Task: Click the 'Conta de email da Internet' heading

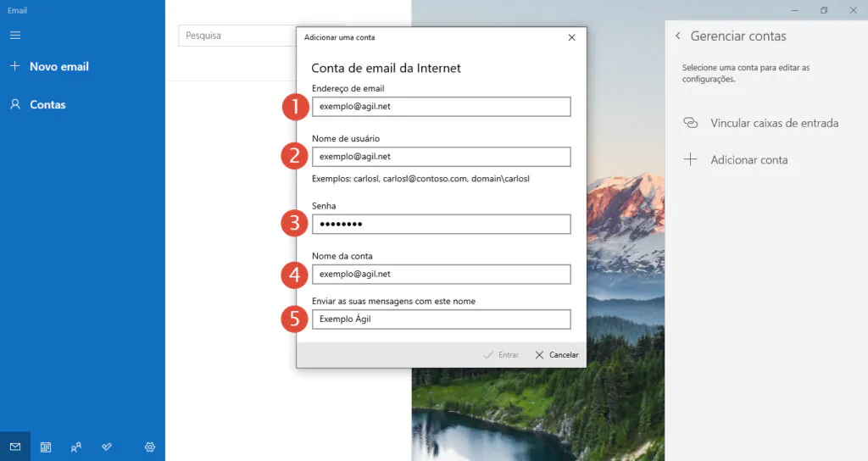Action: pyautogui.click(x=386, y=68)
